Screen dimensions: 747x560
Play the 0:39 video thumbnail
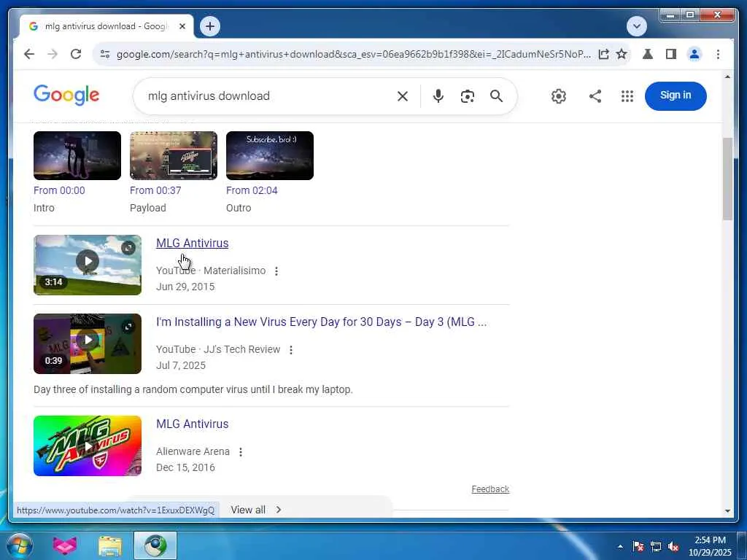click(x=88, y=340)
